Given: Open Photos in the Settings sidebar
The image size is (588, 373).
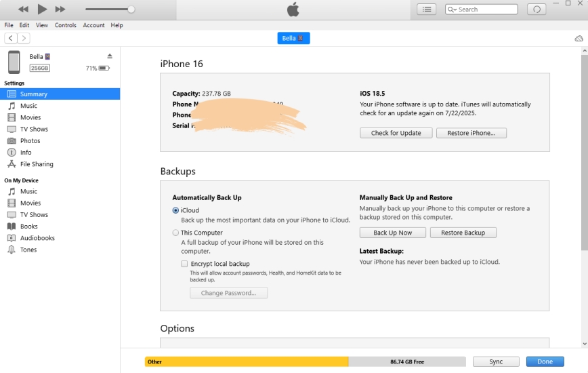Looking at the screenshot, I should click(30, 141).
